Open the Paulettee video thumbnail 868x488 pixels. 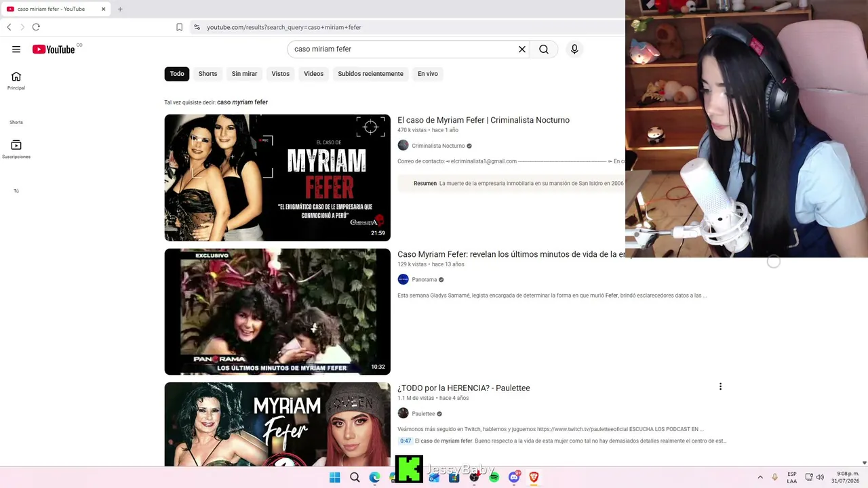click(x=277, y=424)
